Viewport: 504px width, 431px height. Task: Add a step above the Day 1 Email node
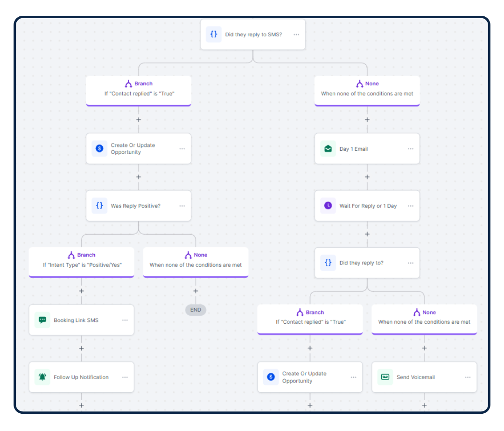367,120
